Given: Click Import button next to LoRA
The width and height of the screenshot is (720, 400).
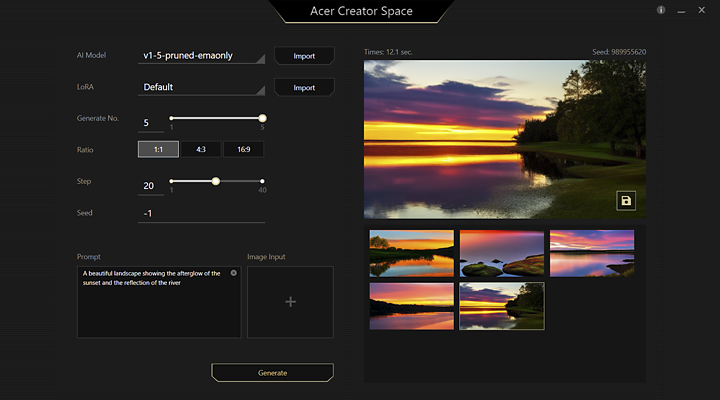Looking at the screenshot, I should coord(304,87).
